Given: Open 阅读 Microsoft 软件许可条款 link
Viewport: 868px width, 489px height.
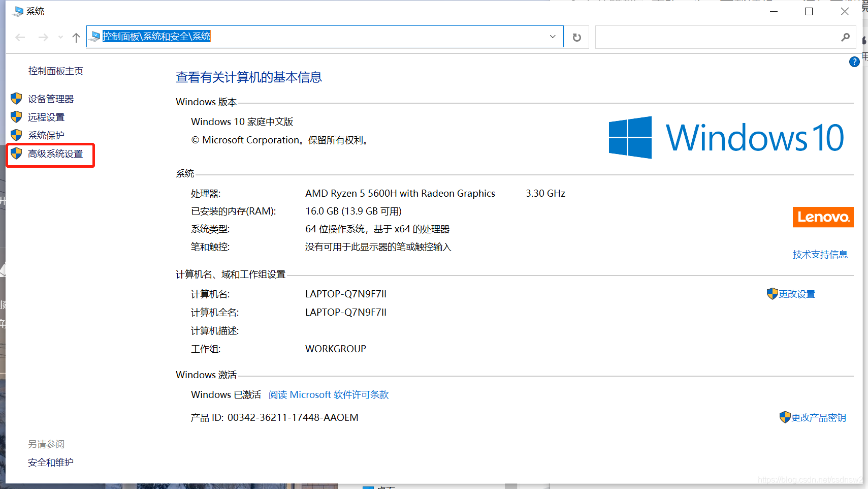Looking at the screenshot, I should coord(329,394).
